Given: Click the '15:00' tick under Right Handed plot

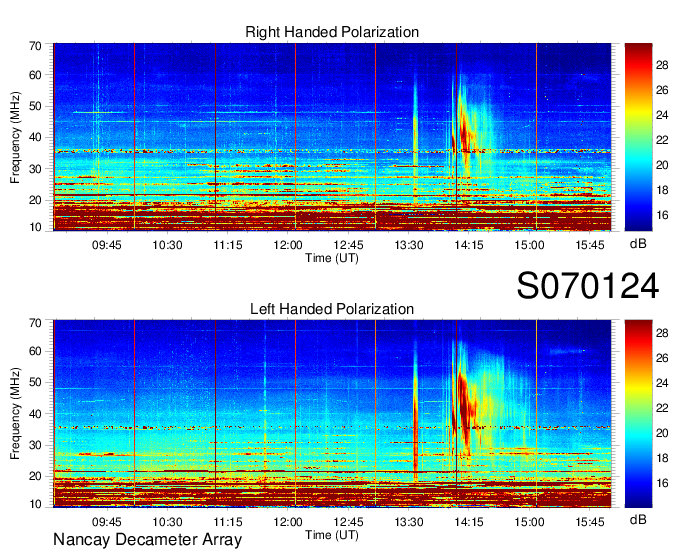Looking at the screenshot, I should tap(530, 245).
